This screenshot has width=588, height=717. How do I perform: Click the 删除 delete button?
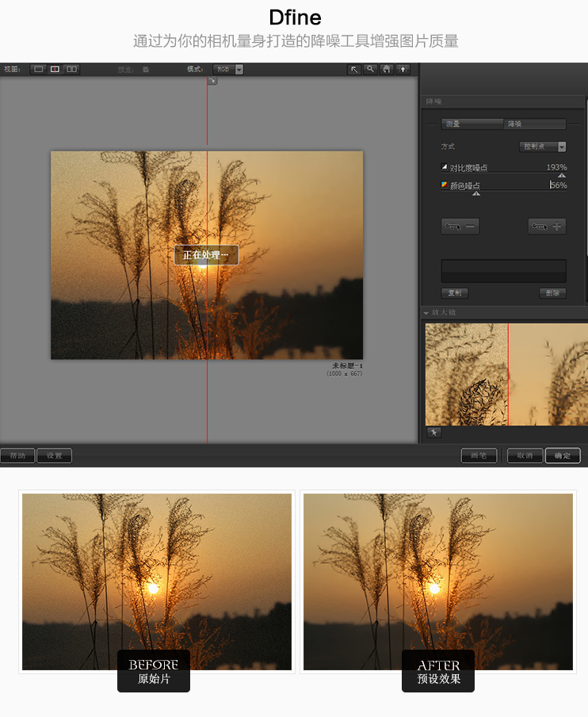553,293
